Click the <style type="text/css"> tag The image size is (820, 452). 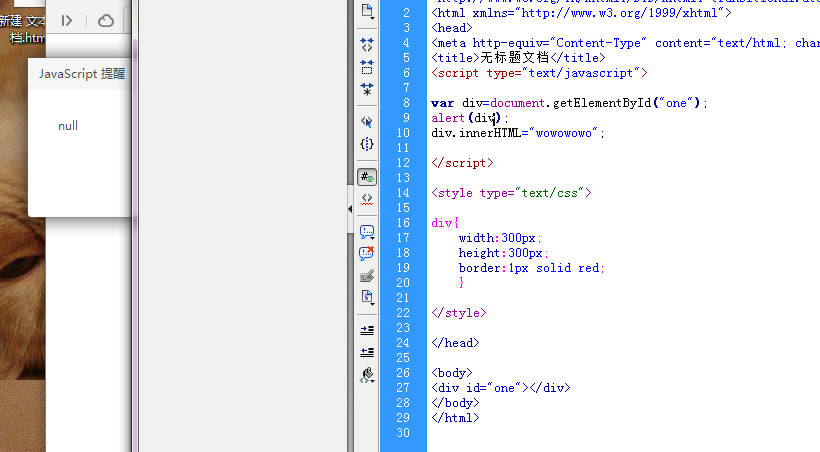(511, 193)
